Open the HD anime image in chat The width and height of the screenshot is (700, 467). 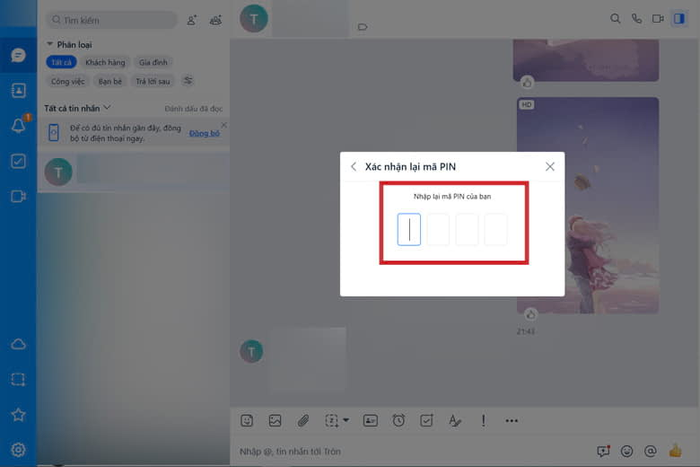click(588, 205)
